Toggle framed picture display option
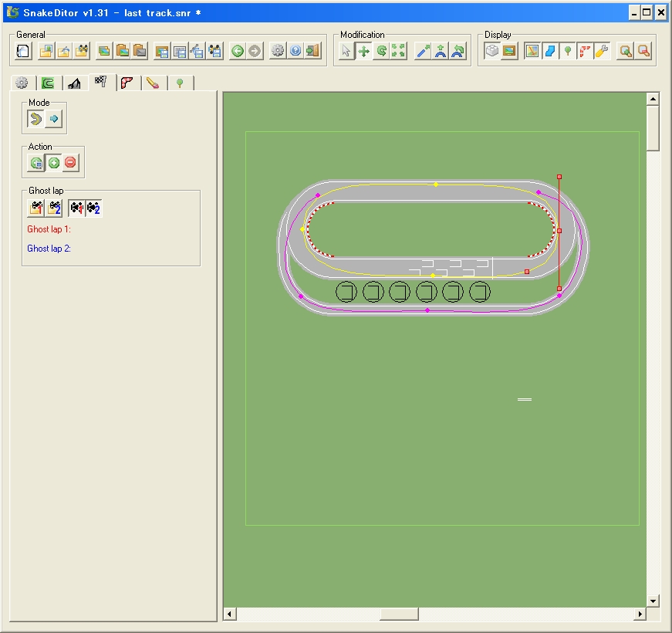Image resolution: width=672 pixels, height=633 pixels. click(509, 51)
